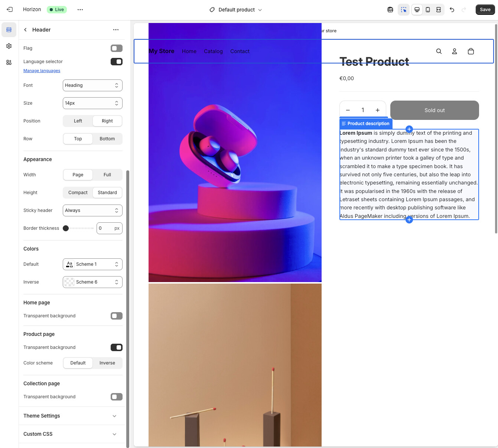Click the Border thickness slider handle

coord(66,228)
